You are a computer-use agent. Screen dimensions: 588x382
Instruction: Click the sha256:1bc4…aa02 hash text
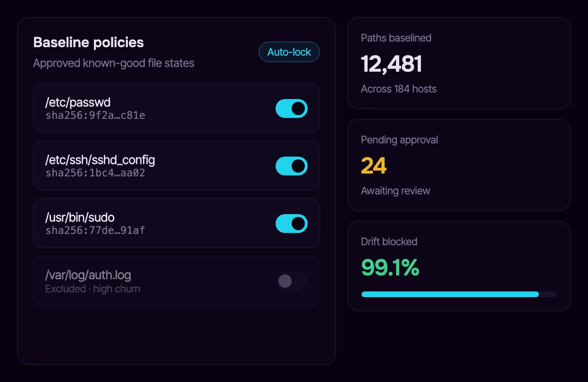tap(95, 173)
